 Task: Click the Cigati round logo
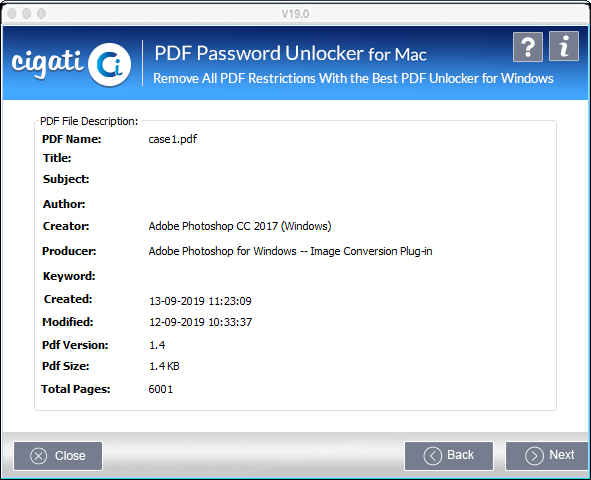(x=110, y=65)
